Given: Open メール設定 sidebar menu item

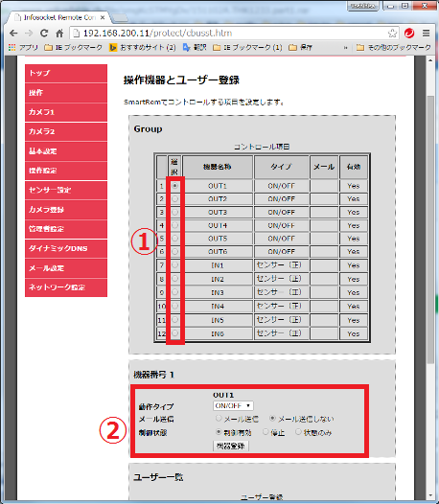Looking at the screenshot, I should point(66,268).
